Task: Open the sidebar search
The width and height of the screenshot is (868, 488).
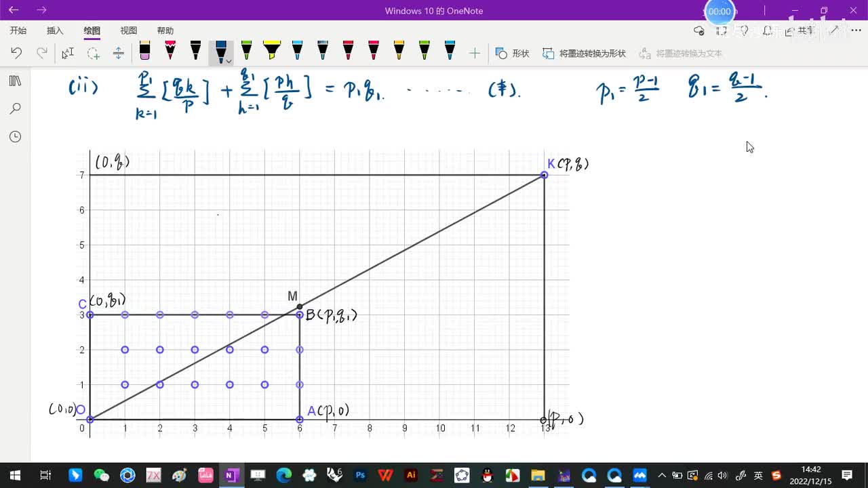Action: (15, 108)
